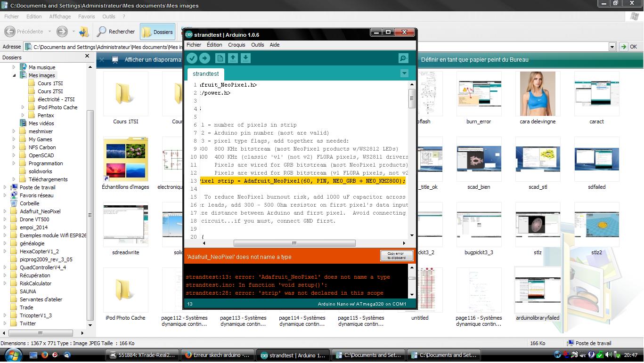Select the strandtest sketch tab
644x363 pixels.
tap(206, 73)
